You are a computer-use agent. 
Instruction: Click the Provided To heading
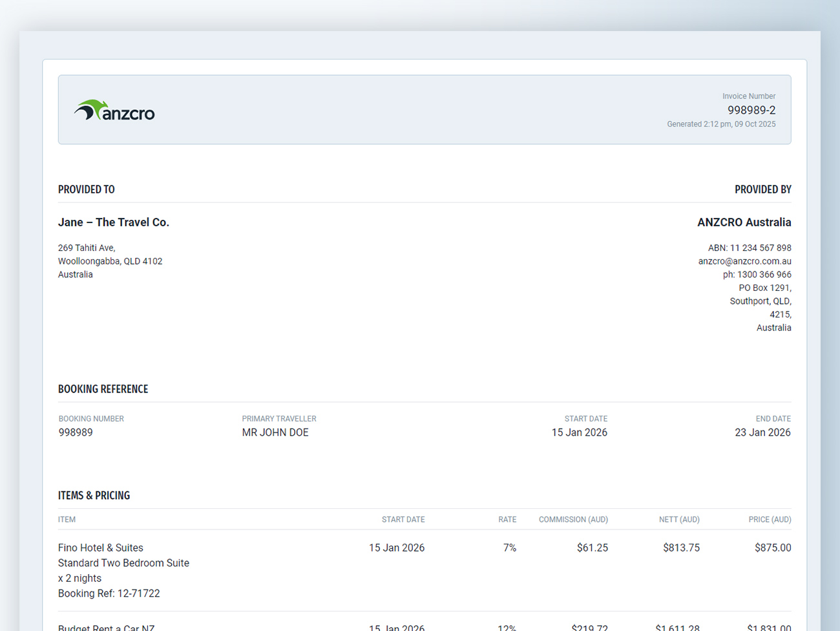(x=87, y=189)
